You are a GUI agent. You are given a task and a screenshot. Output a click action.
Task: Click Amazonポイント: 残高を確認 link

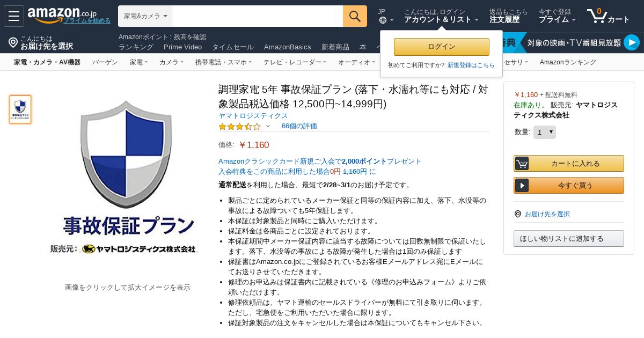coord(162,36)
